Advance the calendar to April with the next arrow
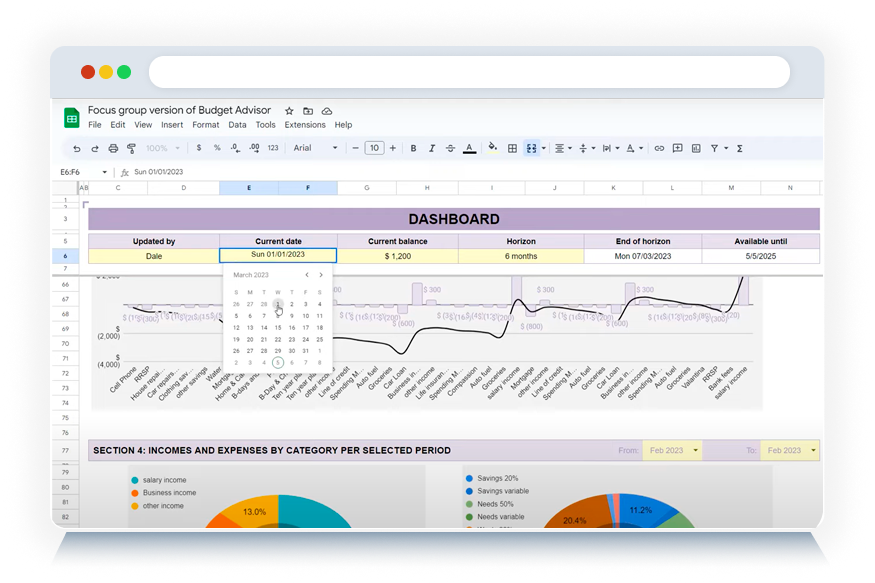 [321, 275]
